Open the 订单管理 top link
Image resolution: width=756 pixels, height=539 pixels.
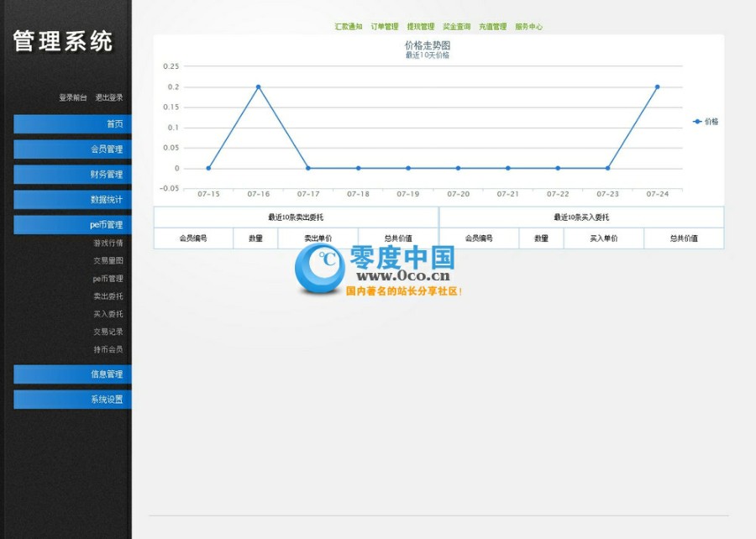[x=385, y=27]
